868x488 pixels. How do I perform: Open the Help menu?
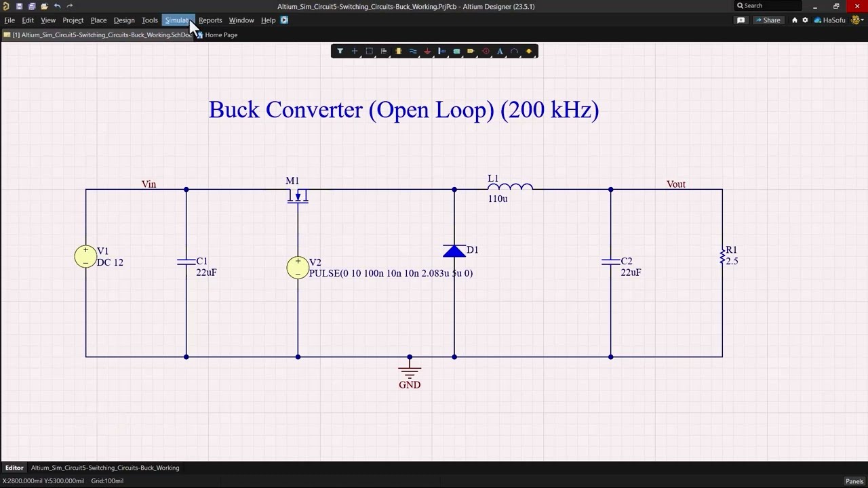(x=269, y=20)
